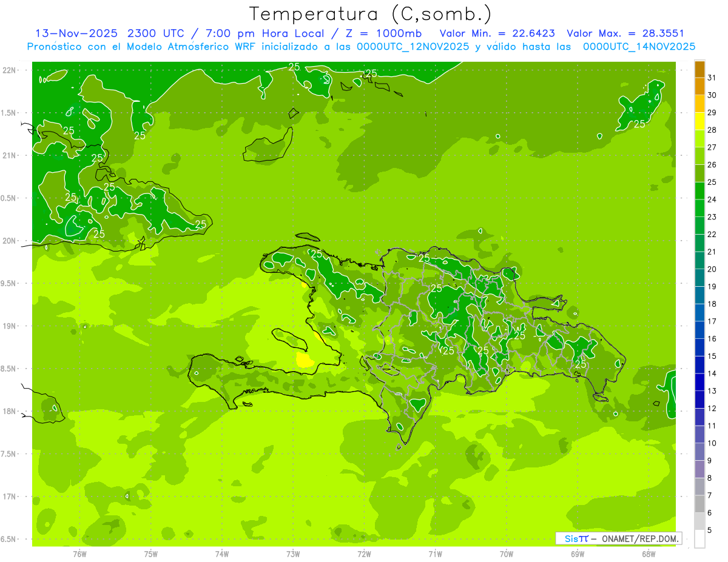
Task: Click the 18N latitude axis label
Action: point(10,412)
